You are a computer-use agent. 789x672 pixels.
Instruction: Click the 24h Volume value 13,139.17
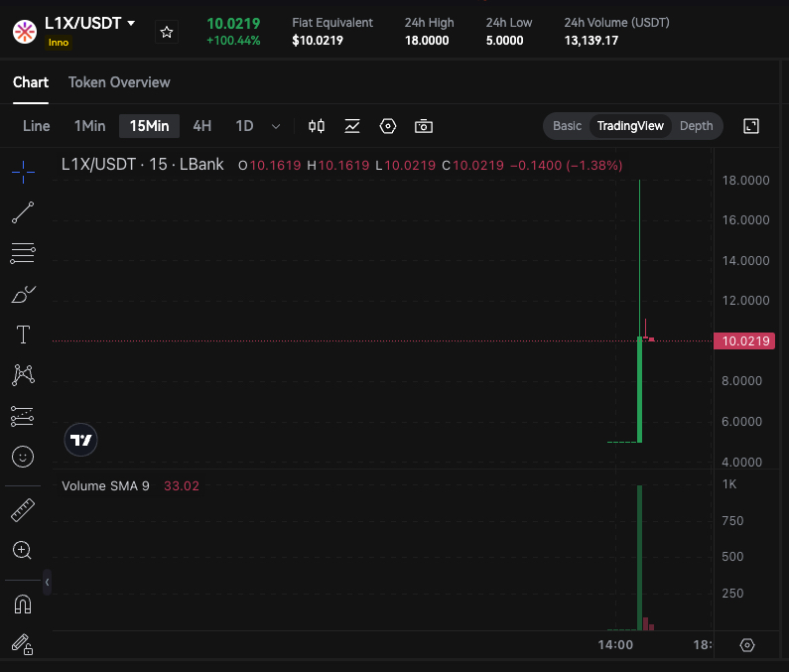(x=592, y=41)
